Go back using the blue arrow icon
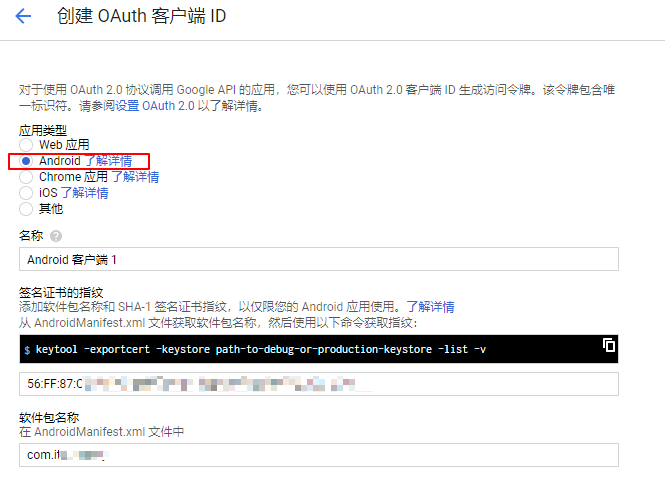Image resolution: width=665 pixels, height=488 pixels. coord(23,16)
